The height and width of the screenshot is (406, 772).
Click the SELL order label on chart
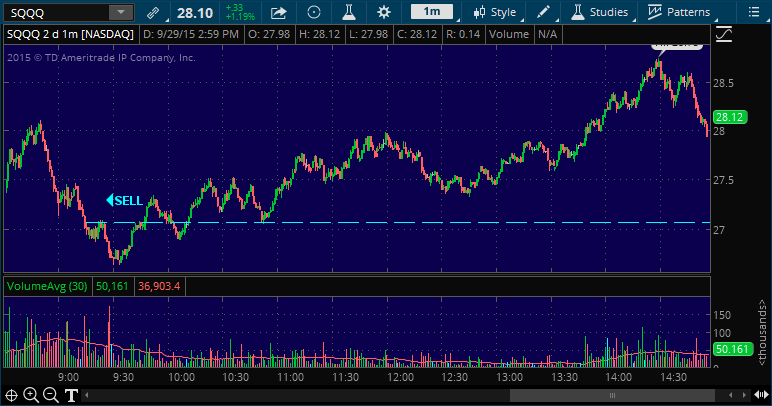point(125,200)
